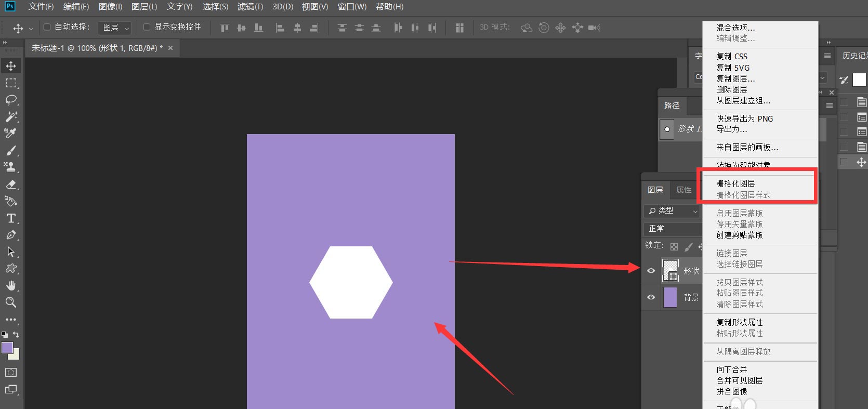Select the purple 背景 layer thumbnail
This screenshot has height=409, width=868.
(670, 297)
